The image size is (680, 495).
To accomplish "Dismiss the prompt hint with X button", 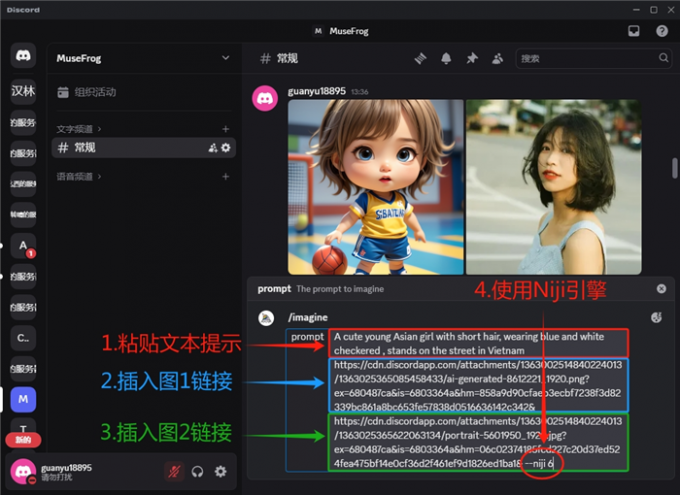I will [661, 288].
